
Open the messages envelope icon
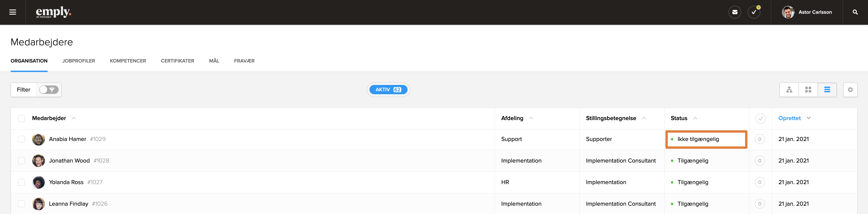735,12
